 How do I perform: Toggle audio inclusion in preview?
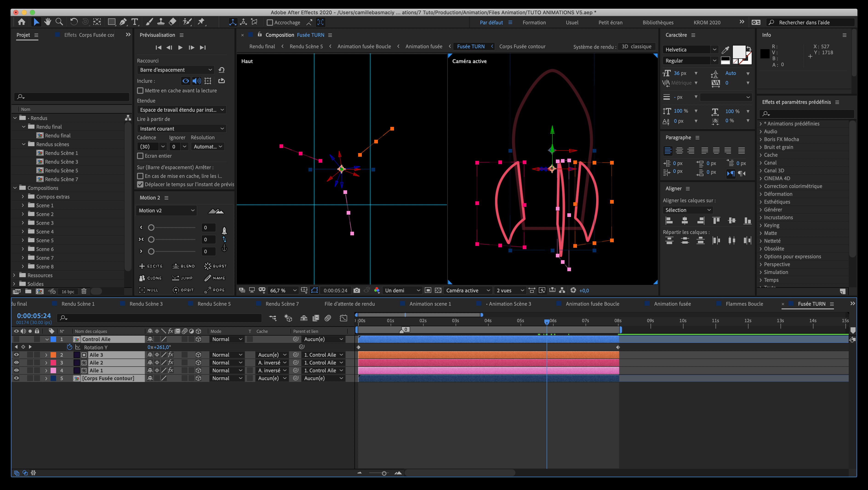tap(197, 81)
